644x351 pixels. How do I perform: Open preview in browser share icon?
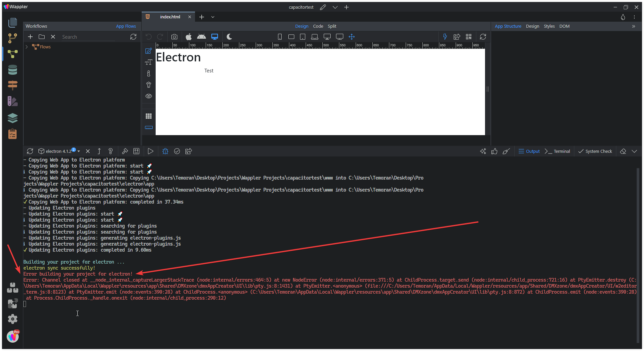point(457,37)
